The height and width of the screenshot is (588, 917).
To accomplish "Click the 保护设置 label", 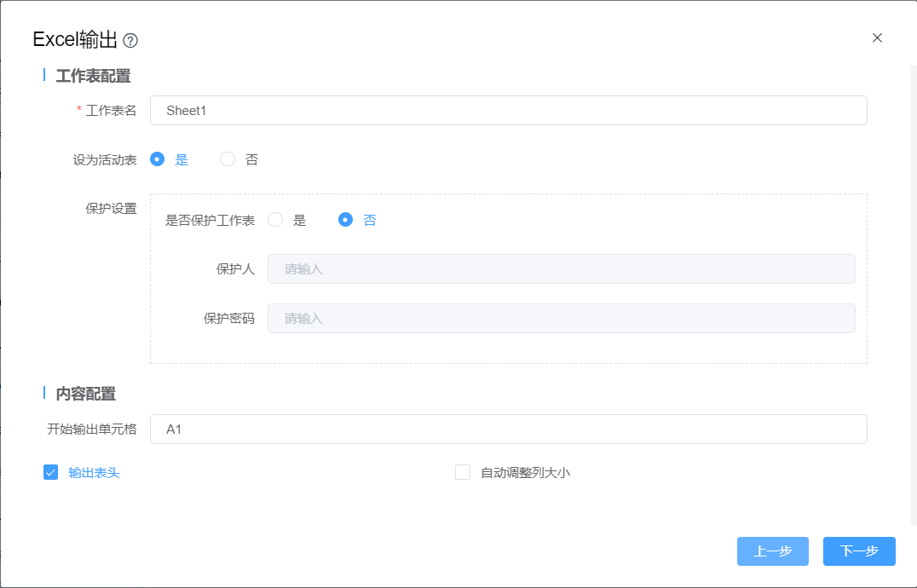I will pyautogui.click(x=111, y=209).
